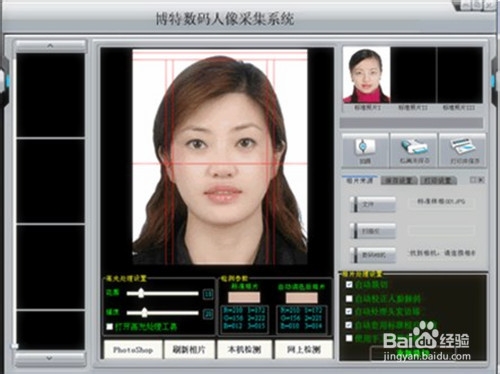This screenshot has width=500, height=374.
Task: Click the small X icon beside the settings tabs
Action: [481, 180]
